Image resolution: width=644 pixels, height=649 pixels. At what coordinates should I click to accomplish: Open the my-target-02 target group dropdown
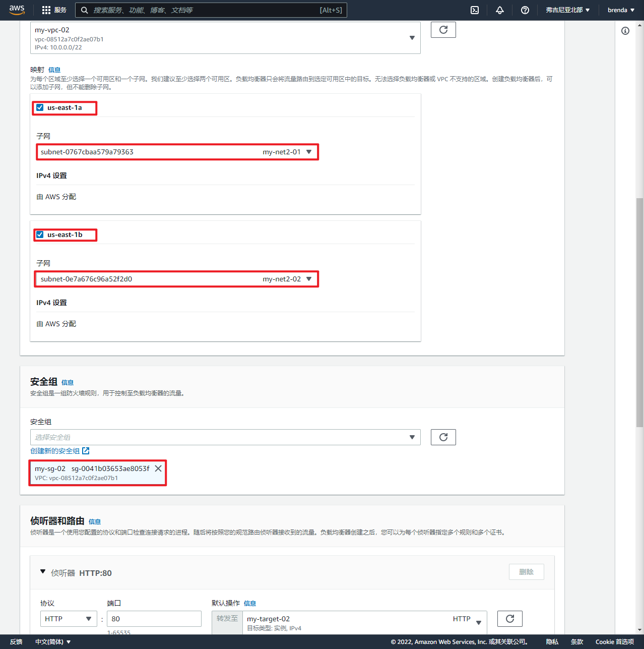point(365,623)
